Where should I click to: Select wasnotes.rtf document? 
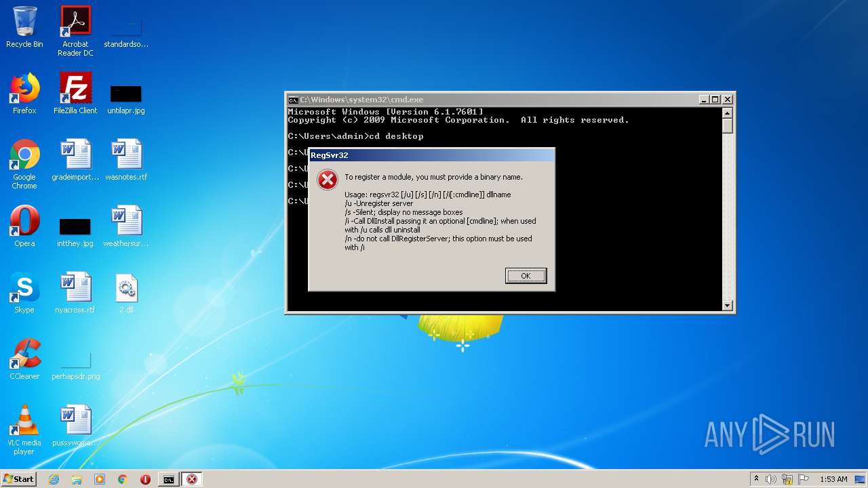pos(126,160)
